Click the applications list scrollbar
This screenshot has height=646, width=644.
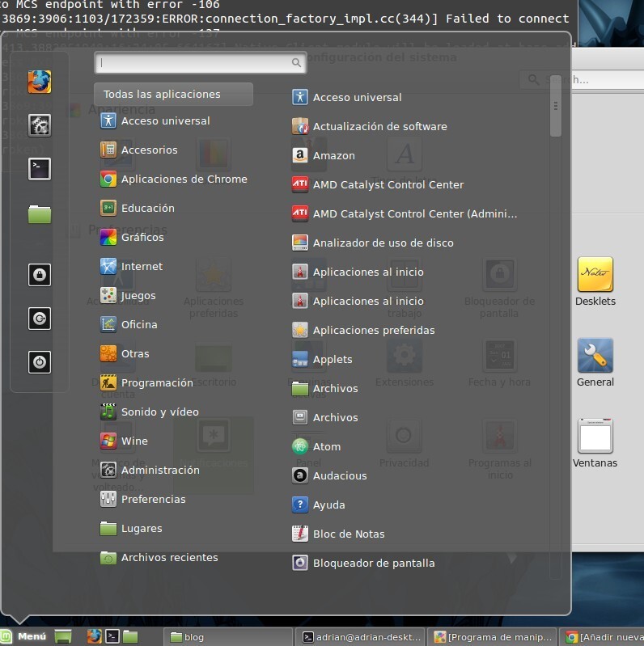click(555, 106)
